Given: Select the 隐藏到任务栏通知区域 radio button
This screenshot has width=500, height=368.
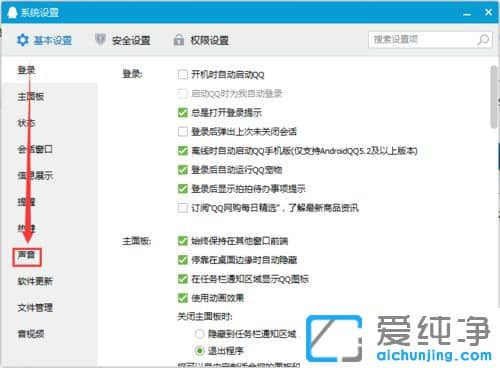Looking at the screenshot, I should [x=199, y=334].
